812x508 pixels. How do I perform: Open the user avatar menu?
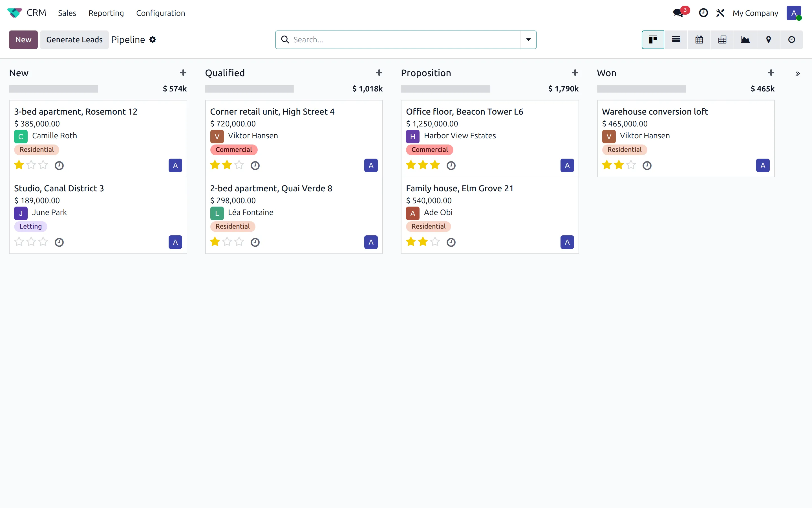click(794, 13)
